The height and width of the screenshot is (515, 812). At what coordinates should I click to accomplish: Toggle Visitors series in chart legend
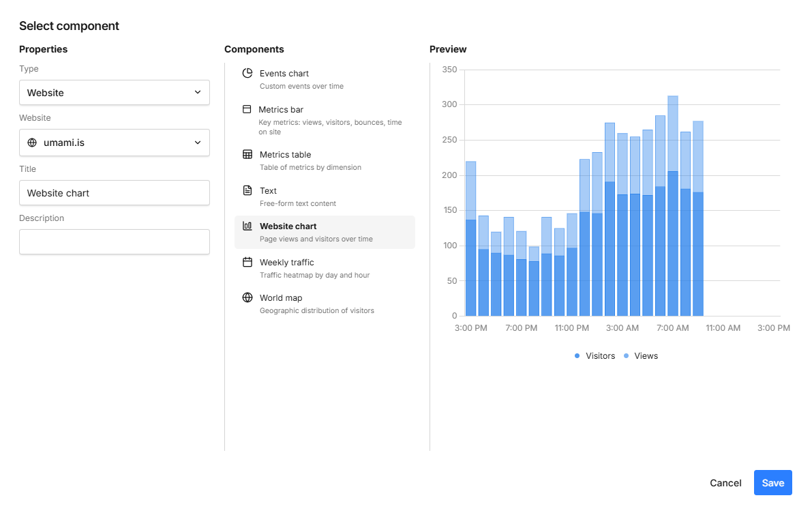coord(595,356)
